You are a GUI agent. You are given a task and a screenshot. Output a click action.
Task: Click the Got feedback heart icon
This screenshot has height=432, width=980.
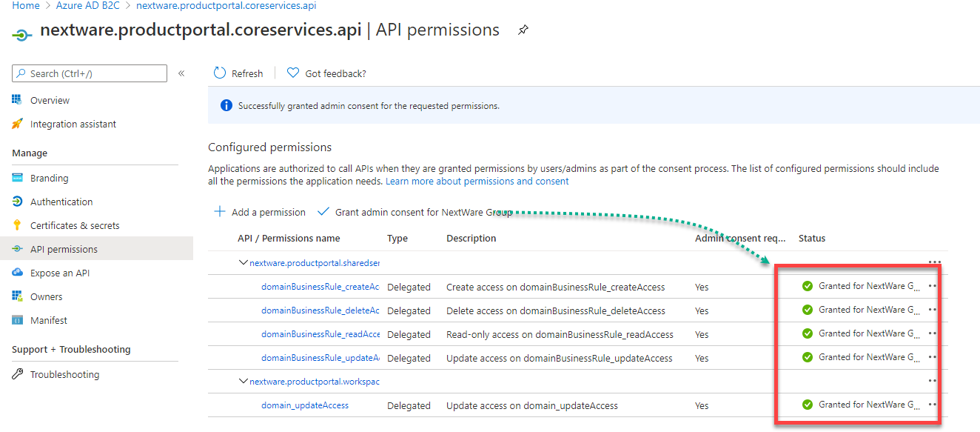[x=293, y=73]
